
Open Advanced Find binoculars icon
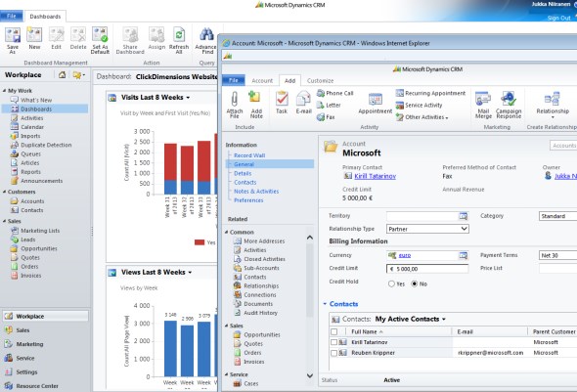click(x=206, y=35)
